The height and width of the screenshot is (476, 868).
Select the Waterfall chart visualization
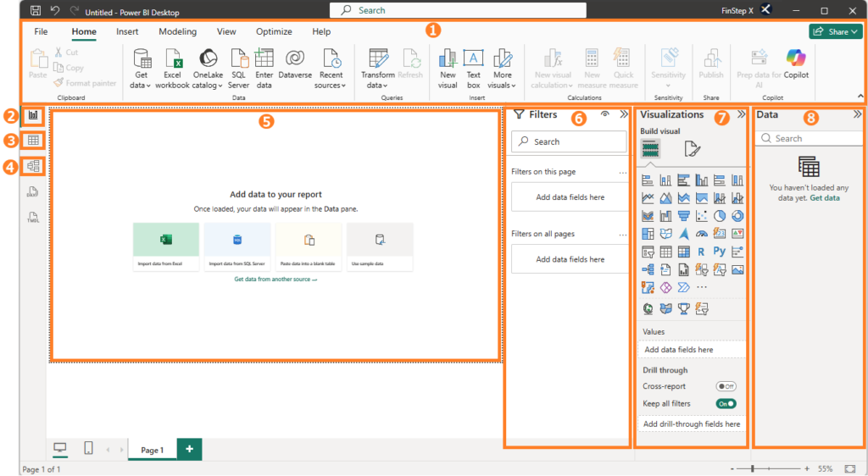(x=666, y=216)
